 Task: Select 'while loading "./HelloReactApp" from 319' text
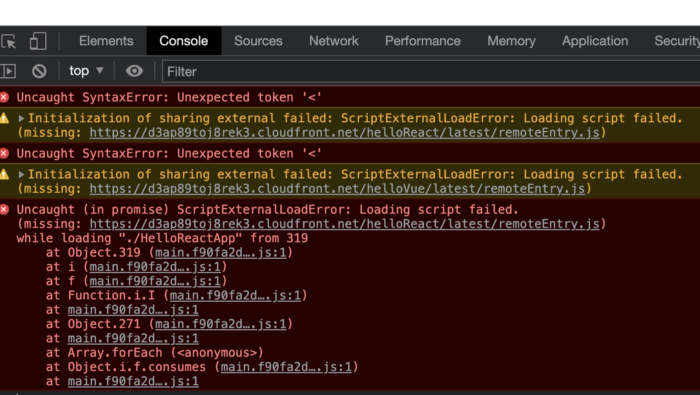click(162, 238)
